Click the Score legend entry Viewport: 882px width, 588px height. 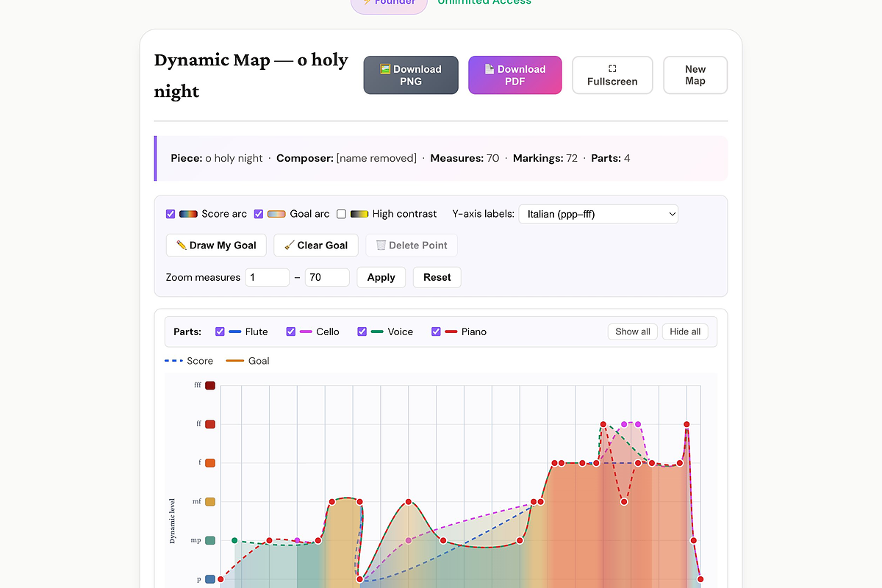(x=189, y=361)
